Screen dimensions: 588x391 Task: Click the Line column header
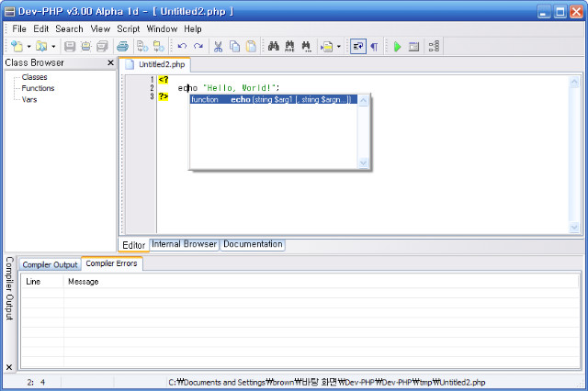(x=42, y=282)
